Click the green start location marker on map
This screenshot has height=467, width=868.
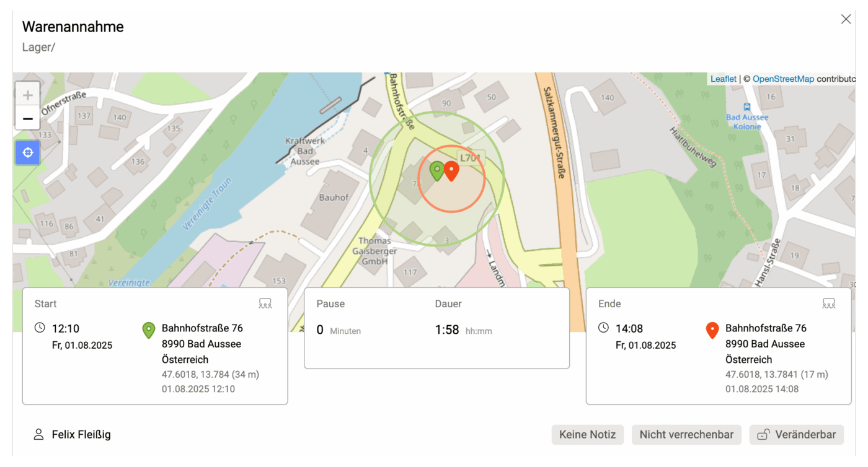click(437, 170)
